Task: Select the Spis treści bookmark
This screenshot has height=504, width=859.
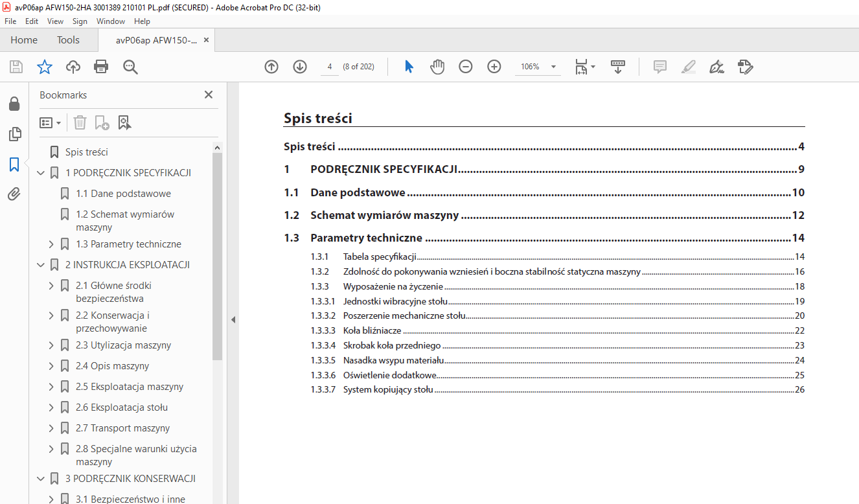Action: [86, 152]
